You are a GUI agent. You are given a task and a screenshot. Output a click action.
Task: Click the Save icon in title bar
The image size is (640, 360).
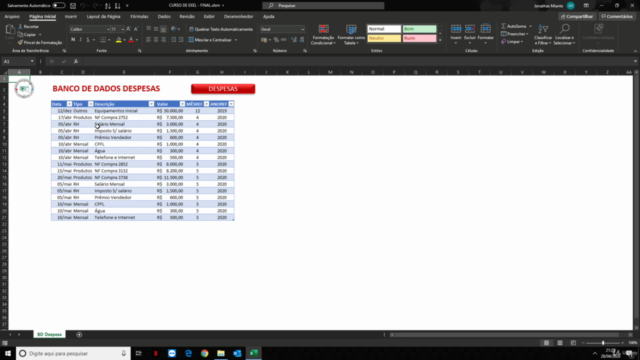point(73,6)
